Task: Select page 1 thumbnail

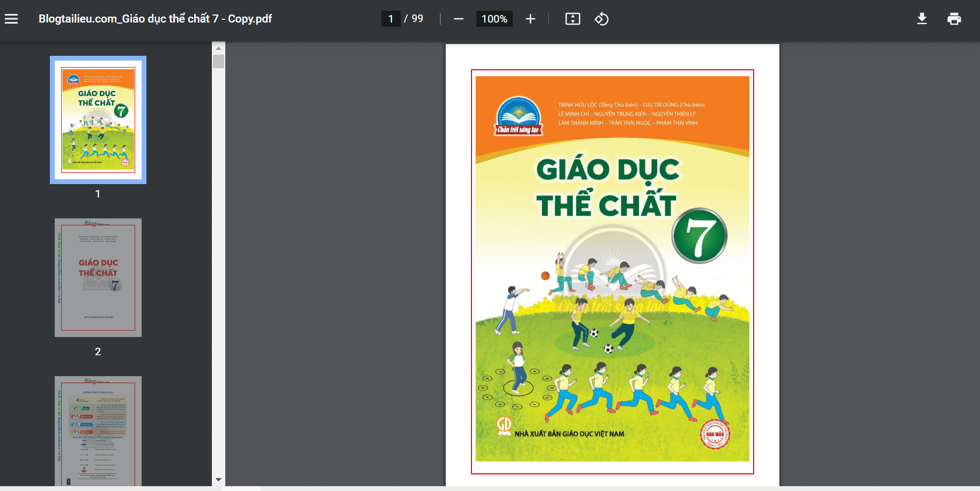Action: [x=98, y=120]
